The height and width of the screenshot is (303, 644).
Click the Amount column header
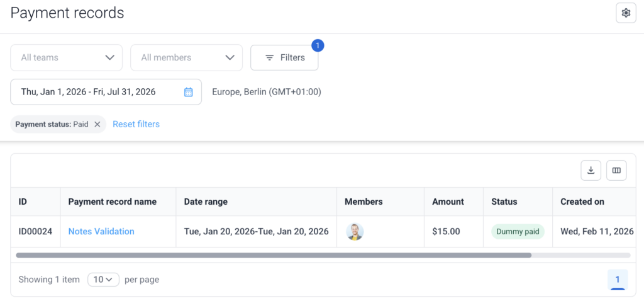point(453,202)
